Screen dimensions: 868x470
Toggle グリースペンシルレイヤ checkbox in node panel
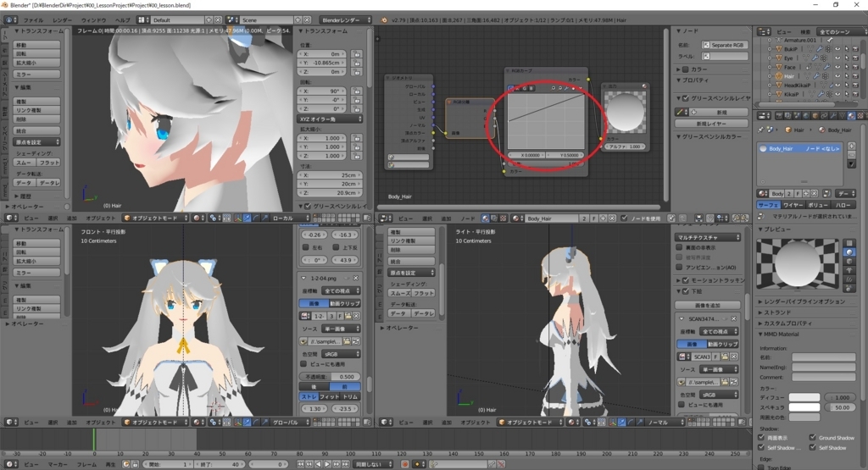(685, 98)
